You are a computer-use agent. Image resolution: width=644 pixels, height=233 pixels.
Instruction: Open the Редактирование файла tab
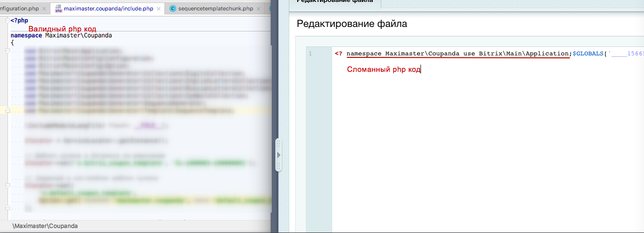pyautogui.click(x=335, y=2)
